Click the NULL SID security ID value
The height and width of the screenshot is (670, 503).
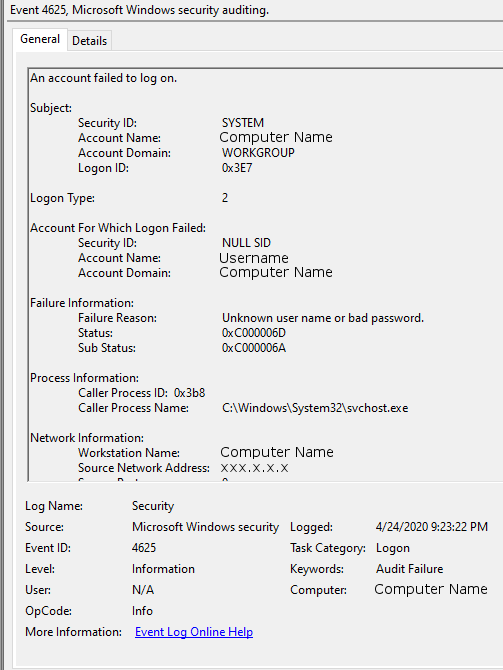tap(246, 243)
